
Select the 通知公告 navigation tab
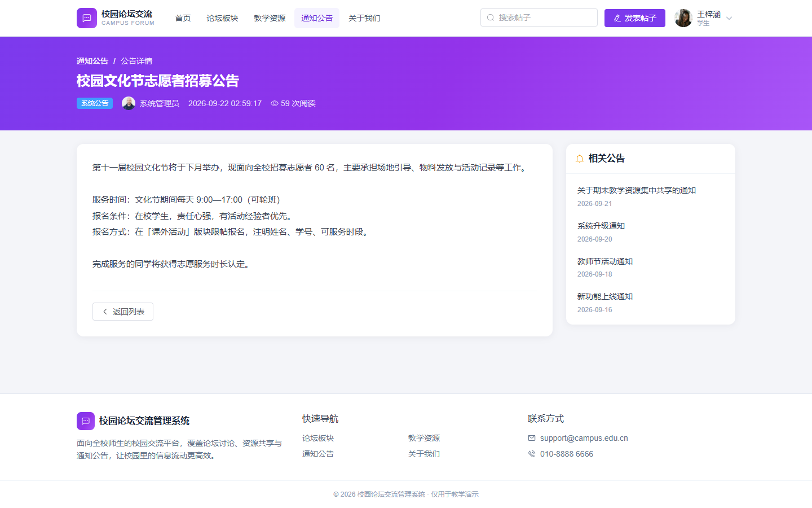pos(317,18)
